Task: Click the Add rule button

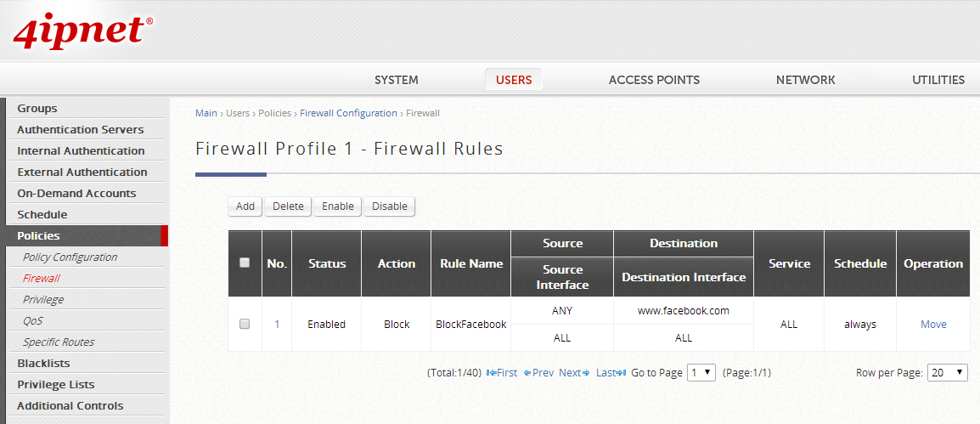Action: coord(245,206)
